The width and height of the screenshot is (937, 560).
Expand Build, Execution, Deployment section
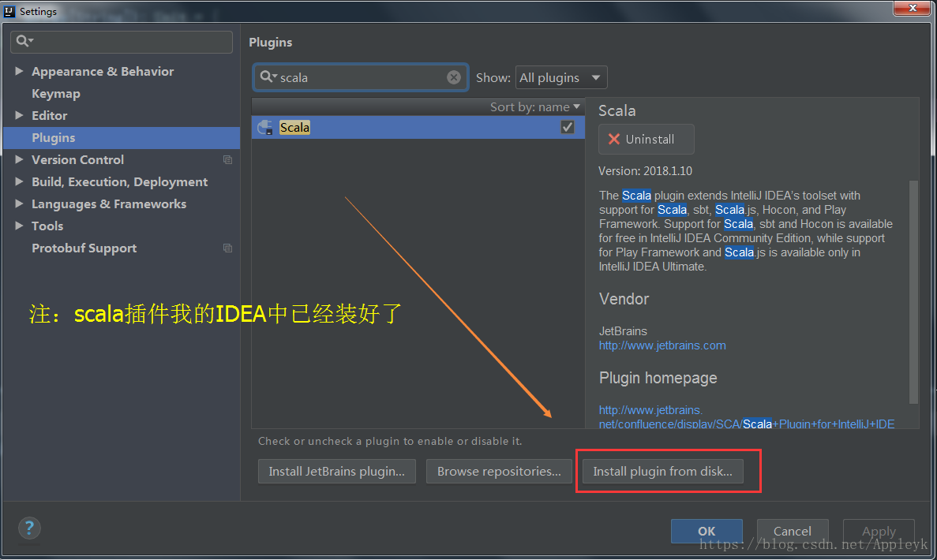tap(19, 181)
